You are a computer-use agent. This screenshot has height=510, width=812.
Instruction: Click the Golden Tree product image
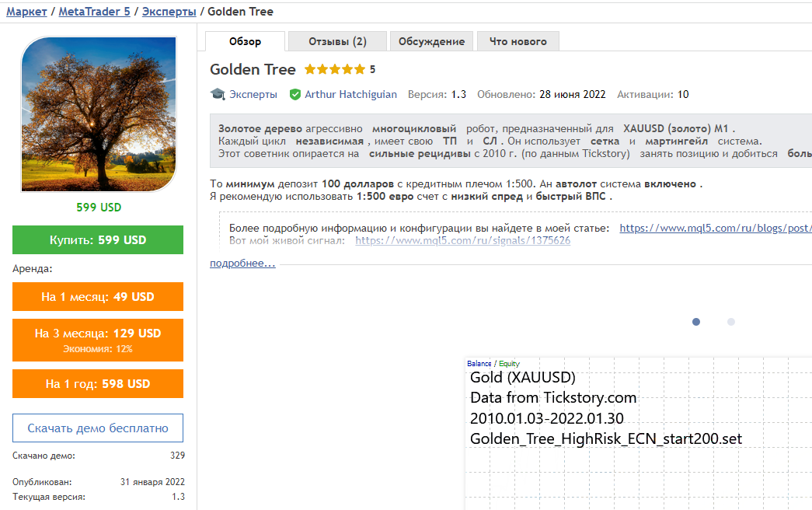click(99, 114)
